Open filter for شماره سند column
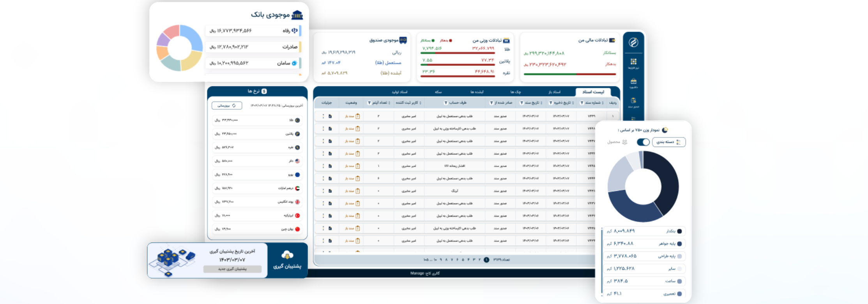 tap(582, 103)
